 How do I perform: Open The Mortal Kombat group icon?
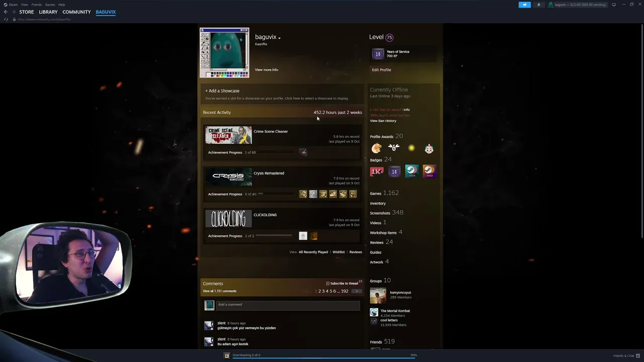[x=374, y=312]
